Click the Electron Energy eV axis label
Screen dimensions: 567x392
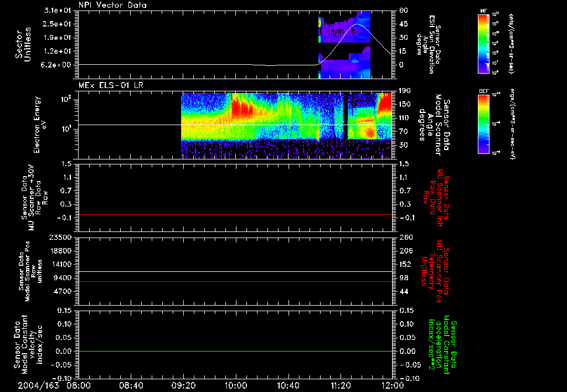[x=40, y=125]
